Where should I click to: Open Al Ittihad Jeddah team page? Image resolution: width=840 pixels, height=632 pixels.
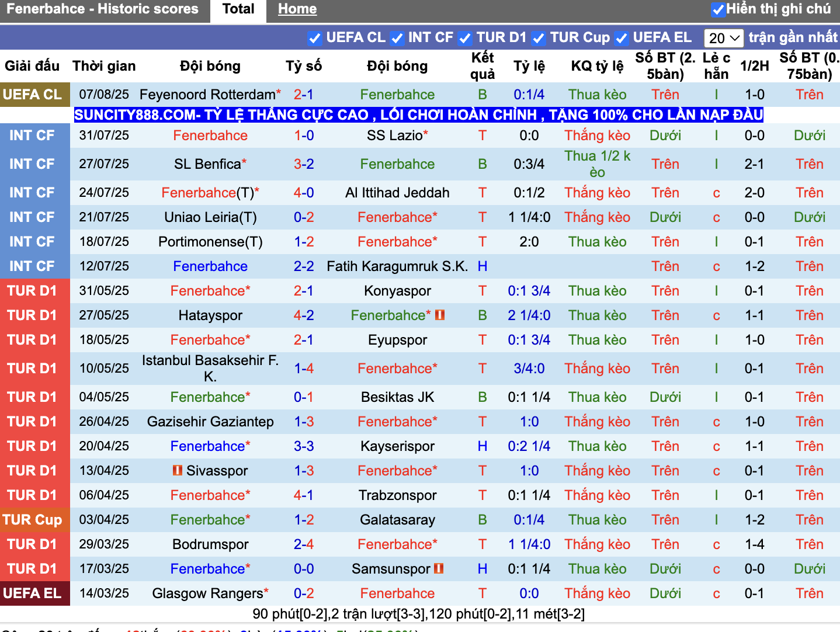click(x=397, y=193)
